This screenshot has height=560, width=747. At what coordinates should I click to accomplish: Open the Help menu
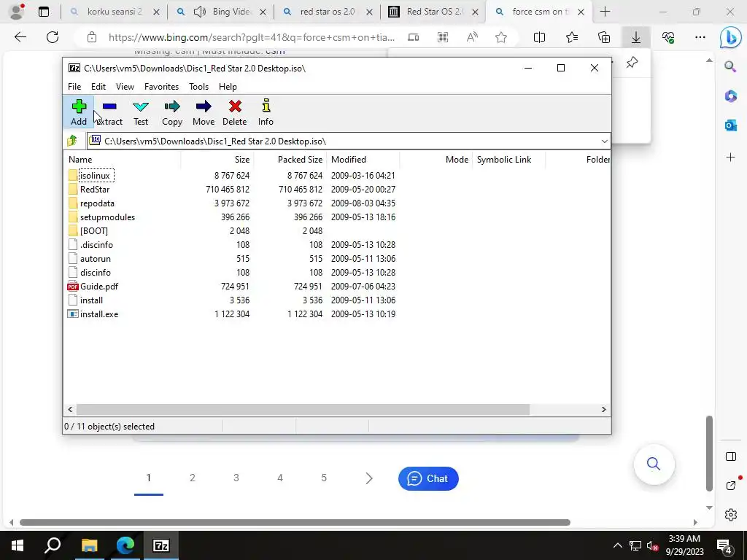tap(228, 87)
